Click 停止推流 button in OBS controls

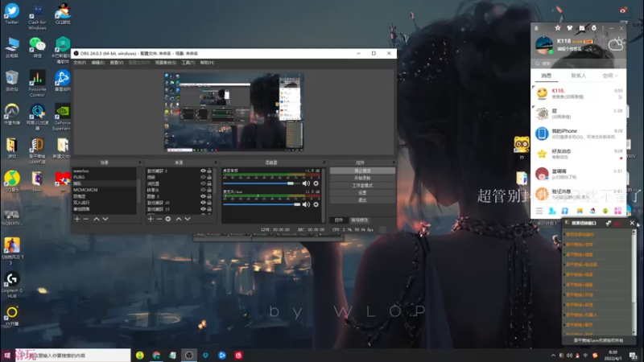click(362, 171)
